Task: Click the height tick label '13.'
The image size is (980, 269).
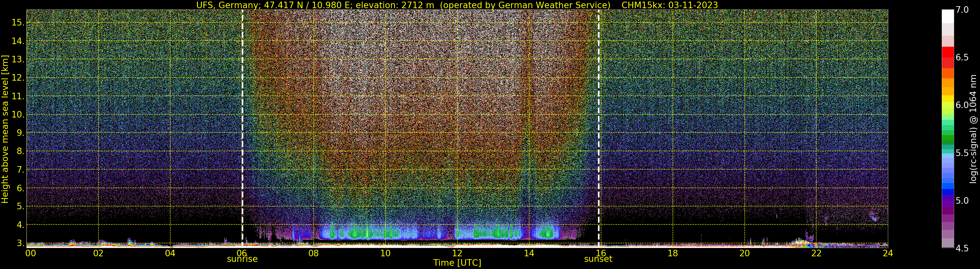Action: point(18,59)
